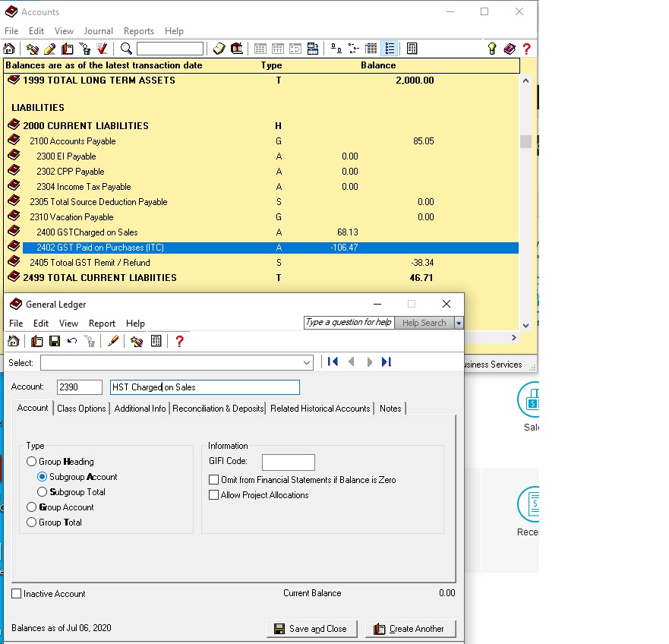This screenshot has width=669, height=644.
Task: Click the GIFI Code input field
Action: coord(289,462)
